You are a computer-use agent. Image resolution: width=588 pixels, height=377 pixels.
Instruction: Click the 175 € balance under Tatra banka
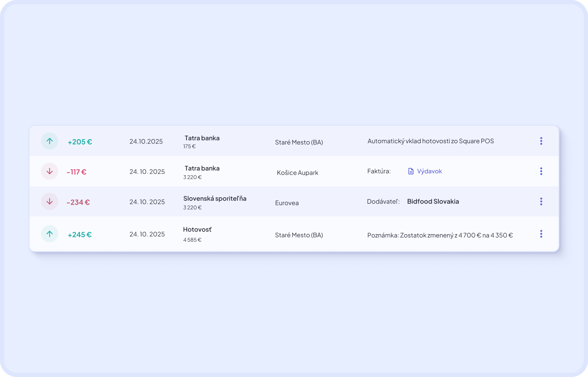[189, 146]
